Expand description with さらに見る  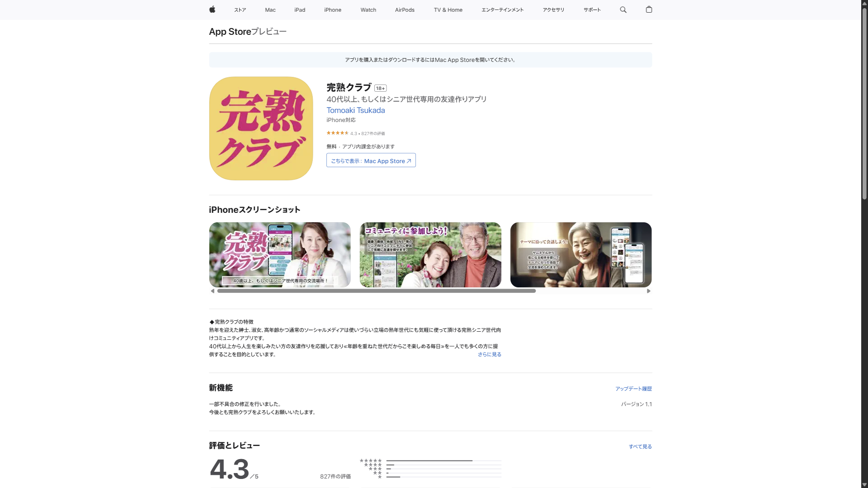pos(489,354)
